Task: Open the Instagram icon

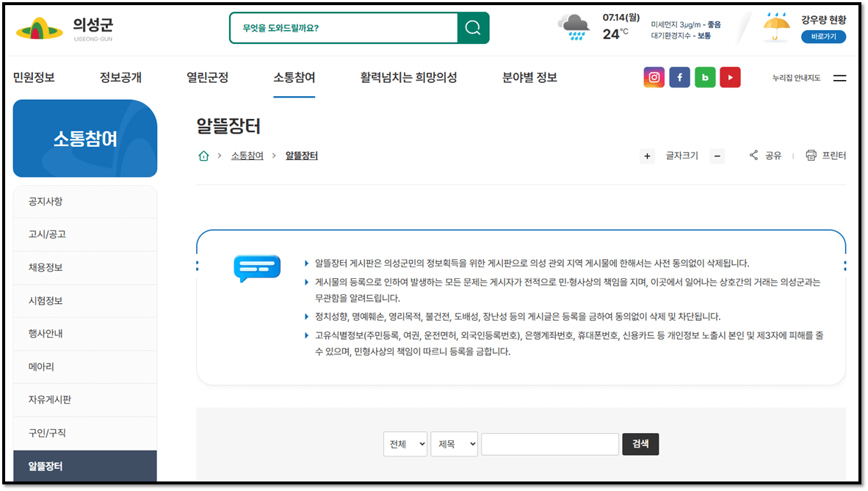Action: click(654, 76)
